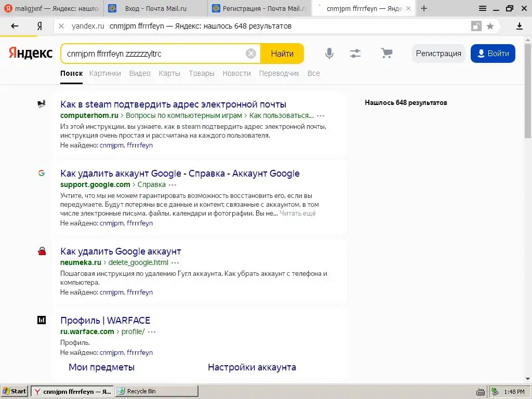Open the Переводчик search category
The width and height of the screenshot is (532, 399).
click(x=279, y=73)
